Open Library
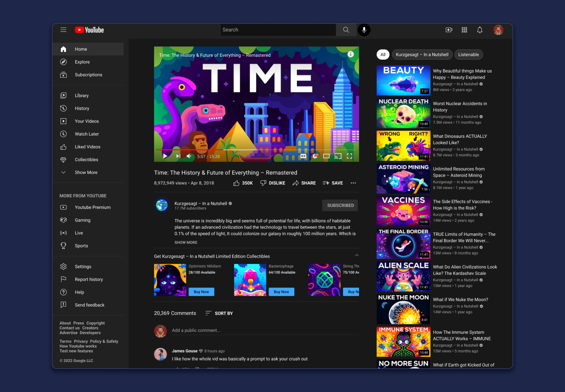The image size is (565, 392). click(x=88, y=95)
